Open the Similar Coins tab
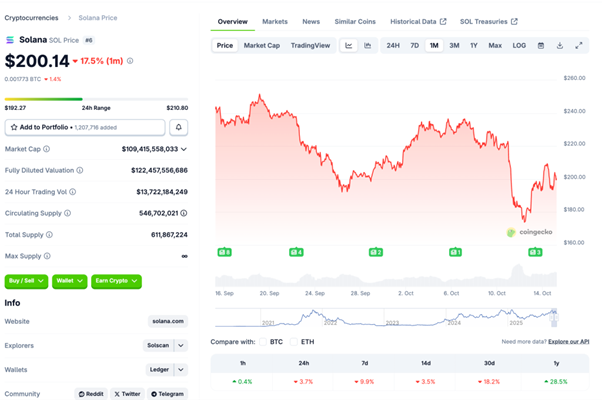 pos(355,21)
